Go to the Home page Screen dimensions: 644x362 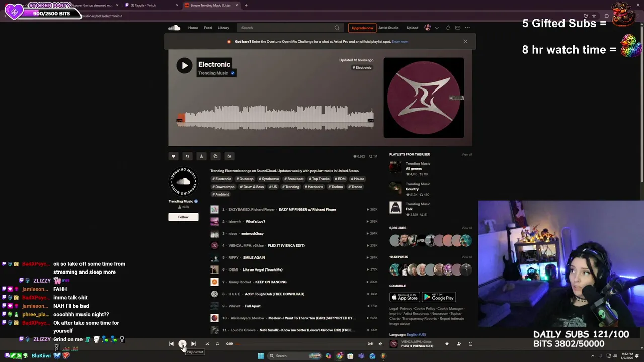pyautogui.click(x=193, y=28)
